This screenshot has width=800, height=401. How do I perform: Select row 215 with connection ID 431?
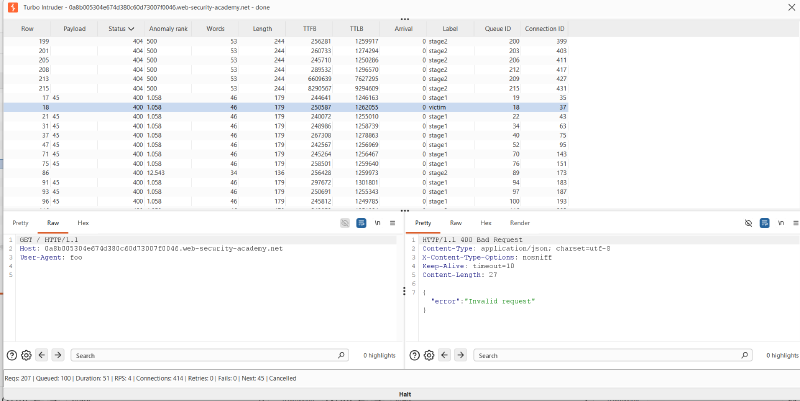[286, 88]
